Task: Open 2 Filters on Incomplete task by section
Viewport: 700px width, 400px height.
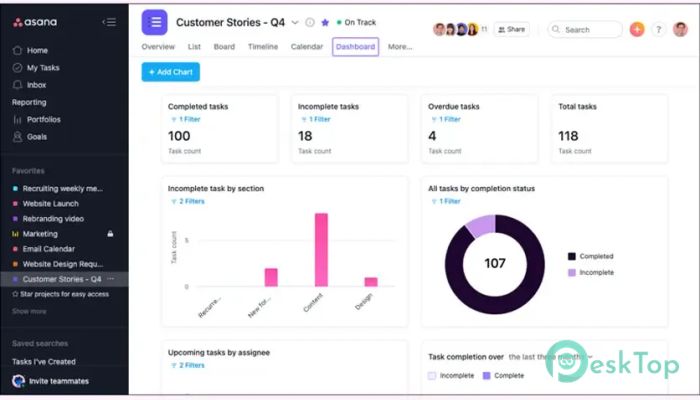Action: (x=188, y=201)
